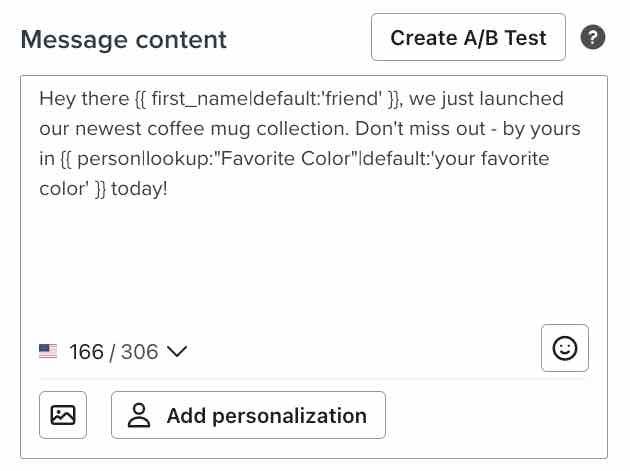Expand the character count chevron

pos(177,351)
